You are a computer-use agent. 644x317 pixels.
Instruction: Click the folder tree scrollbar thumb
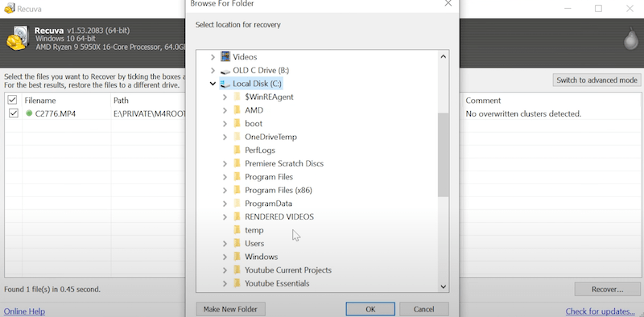tap(444, 154)
